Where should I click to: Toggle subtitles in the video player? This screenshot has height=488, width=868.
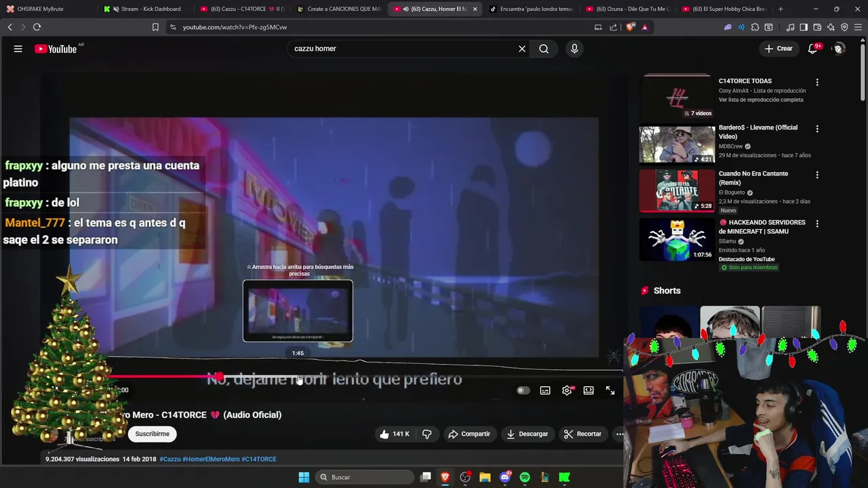pyautogui.click(x=545, y=390)
